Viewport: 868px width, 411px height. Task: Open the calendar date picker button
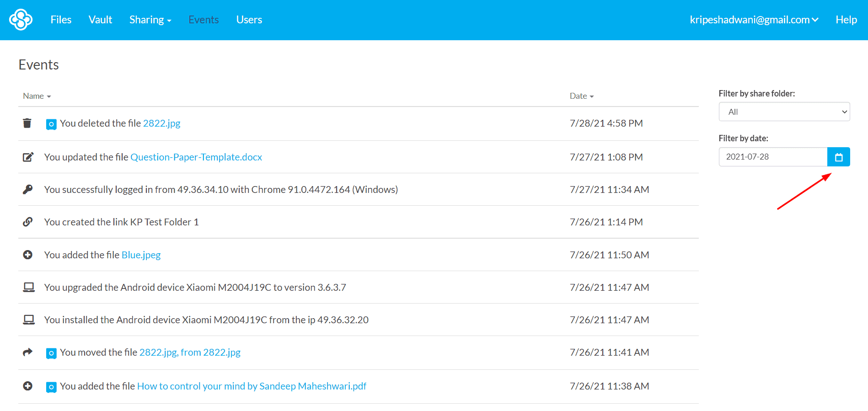[x=839, y=157]
